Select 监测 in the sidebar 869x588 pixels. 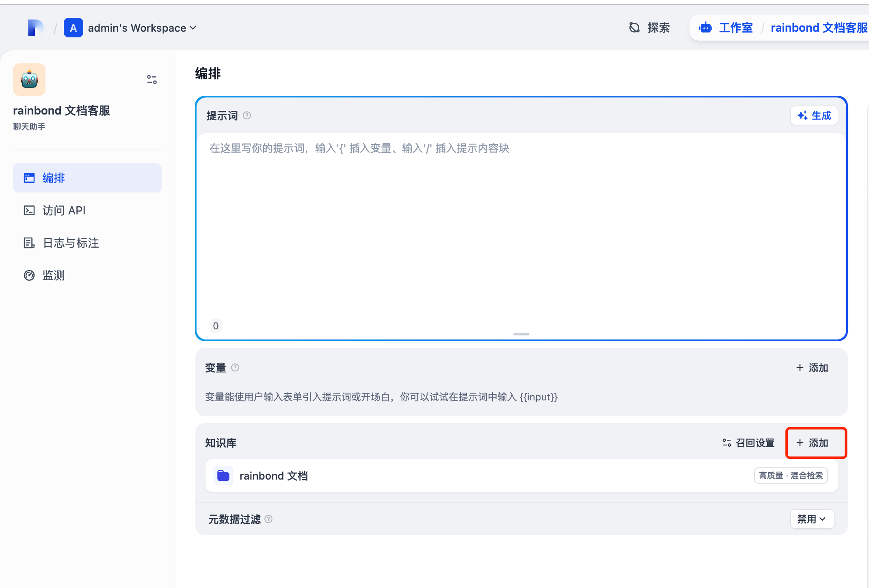(x=53, y=275)
